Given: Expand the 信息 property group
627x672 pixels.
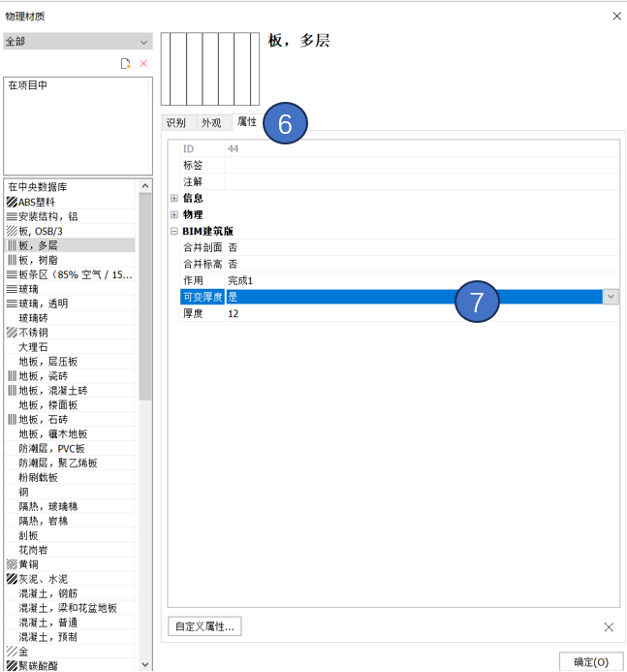Looking at the screenshot, I should pyautogui.click(x=174, y=198).
